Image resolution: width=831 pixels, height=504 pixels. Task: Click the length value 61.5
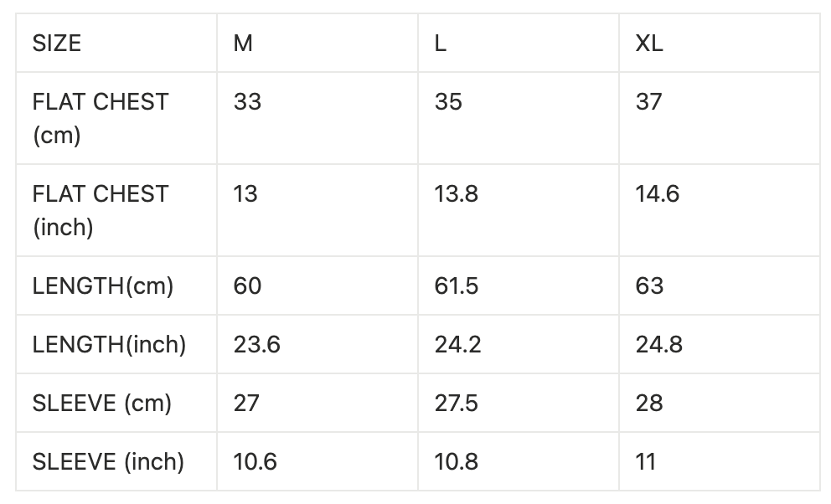click(456, 286)
